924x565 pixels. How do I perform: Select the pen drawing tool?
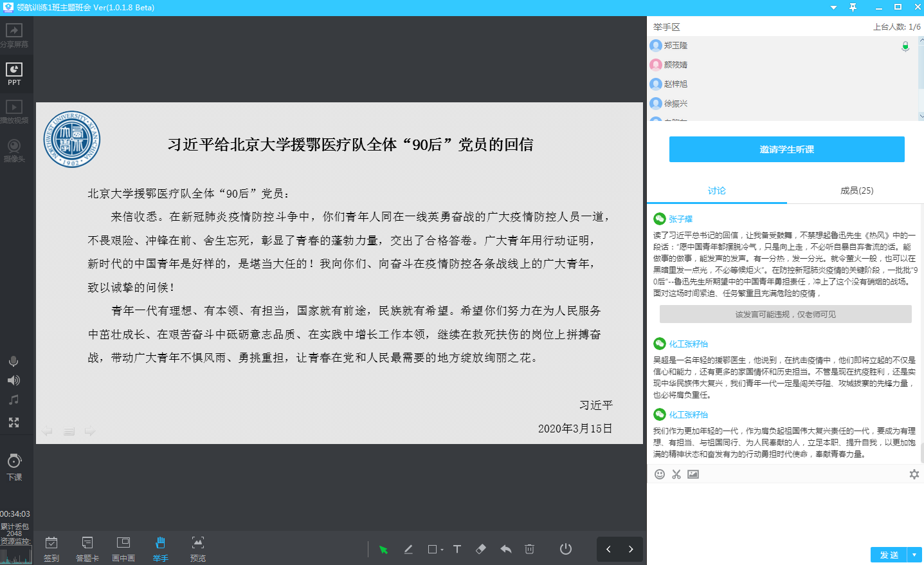point(408,549)
